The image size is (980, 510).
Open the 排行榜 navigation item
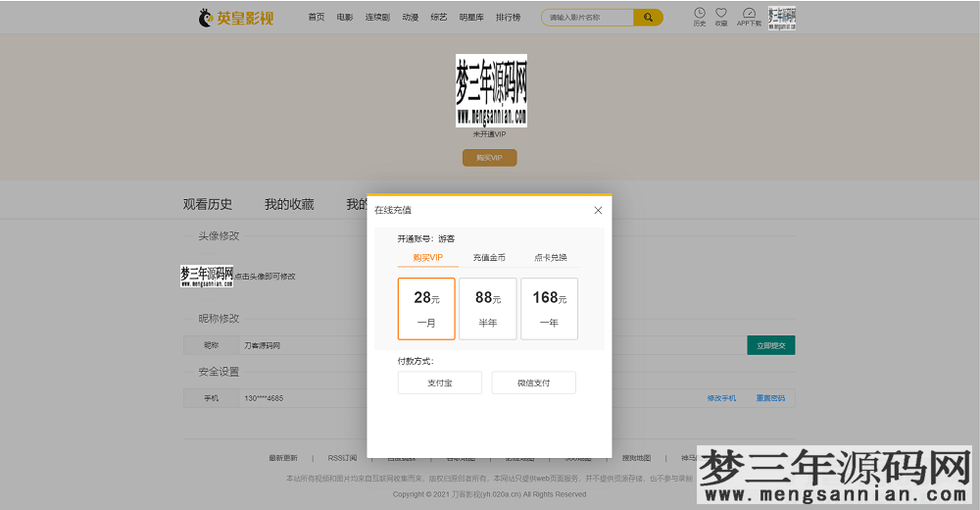508,18
